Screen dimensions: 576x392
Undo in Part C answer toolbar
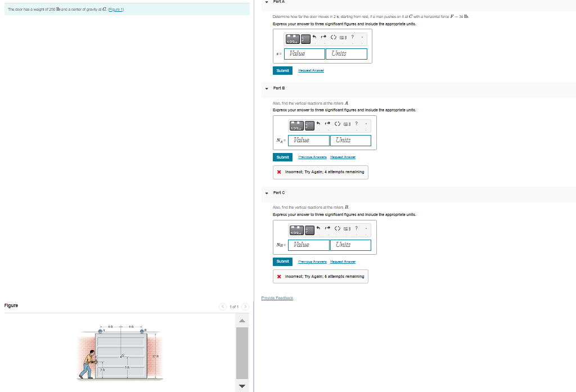(x=319, y=228)
